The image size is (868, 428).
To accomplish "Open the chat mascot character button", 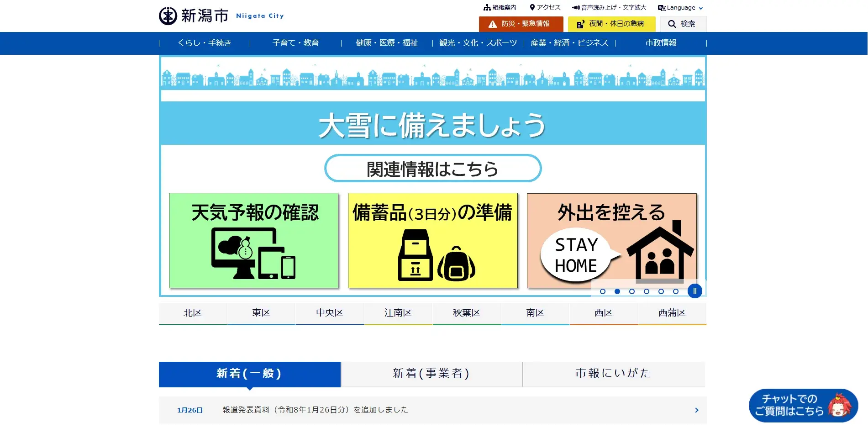I will [839, 405].
